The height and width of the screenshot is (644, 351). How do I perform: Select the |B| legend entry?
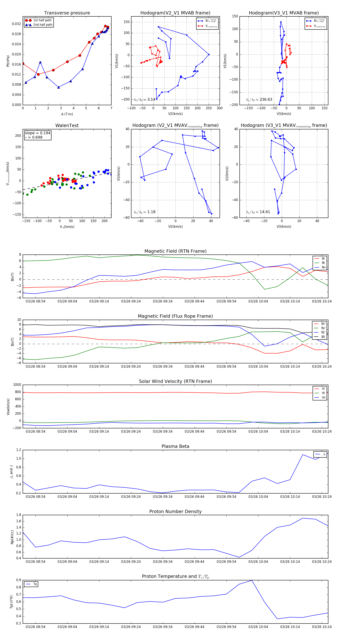[320, 337]
